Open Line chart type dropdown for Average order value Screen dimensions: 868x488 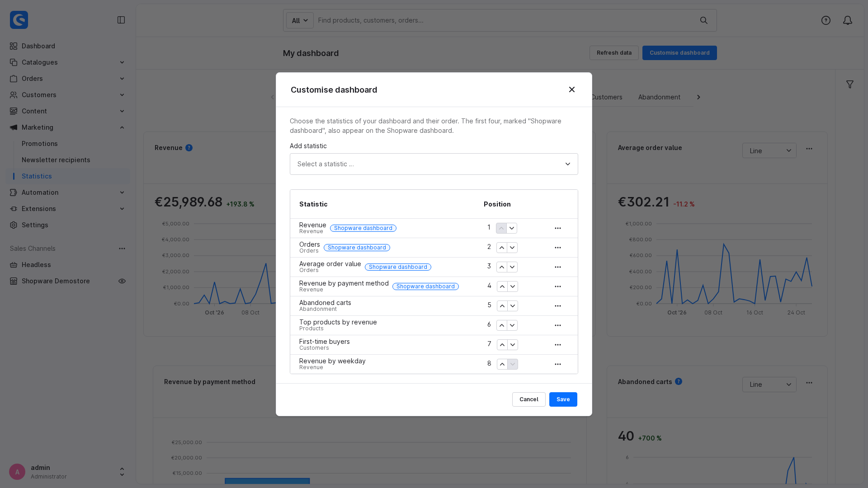tap(769, 151)
